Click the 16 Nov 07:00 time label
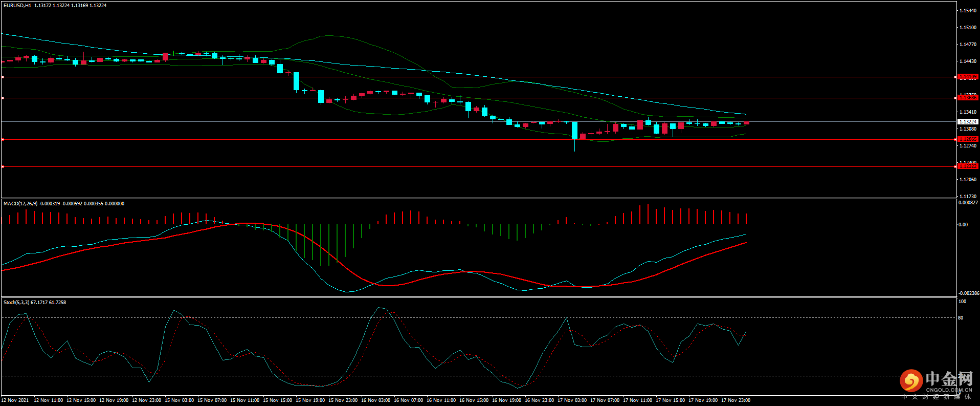980x406 pixels. 409,400
